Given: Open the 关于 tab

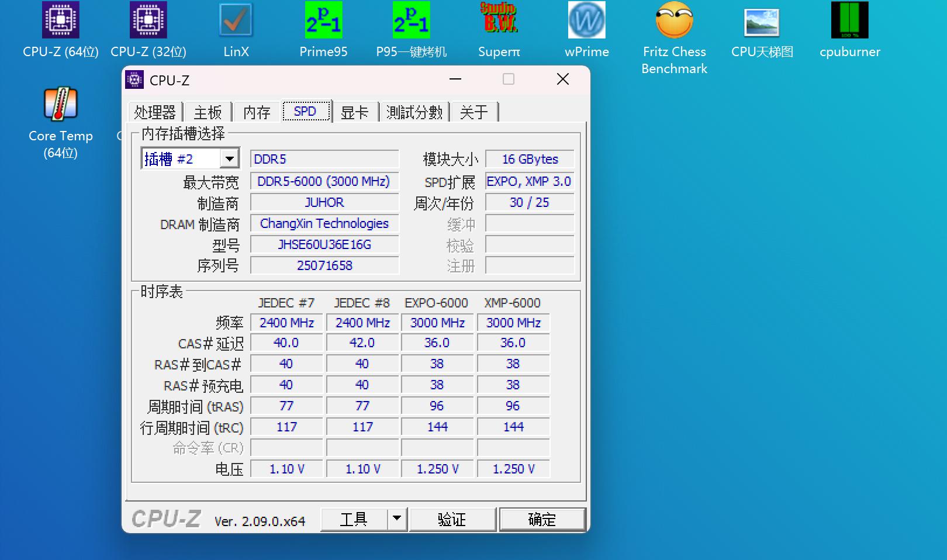Looking at the screenshot, I should tap(473, 112).
